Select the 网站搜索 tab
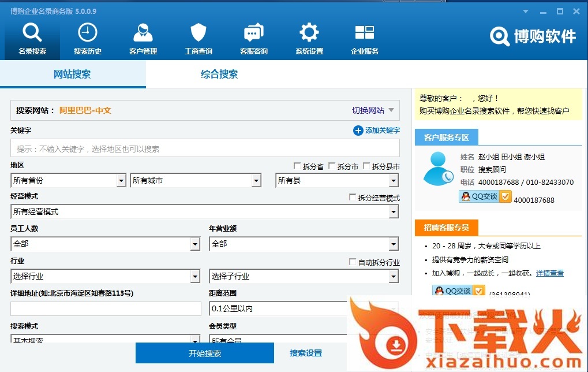This screenshot has width=588, height=372. click(72, 75)
